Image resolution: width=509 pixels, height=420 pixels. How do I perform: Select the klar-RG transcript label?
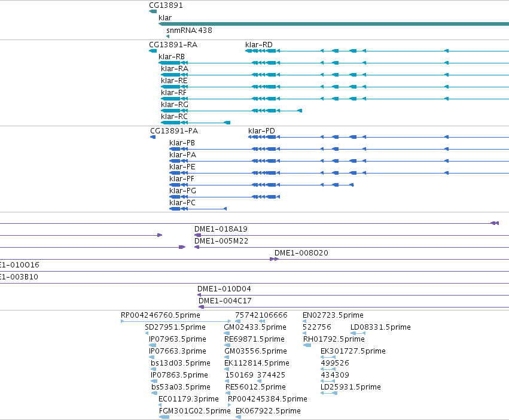(175, 104)
